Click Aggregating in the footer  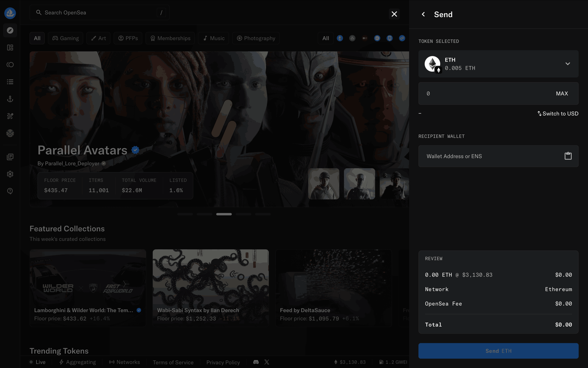77,362
